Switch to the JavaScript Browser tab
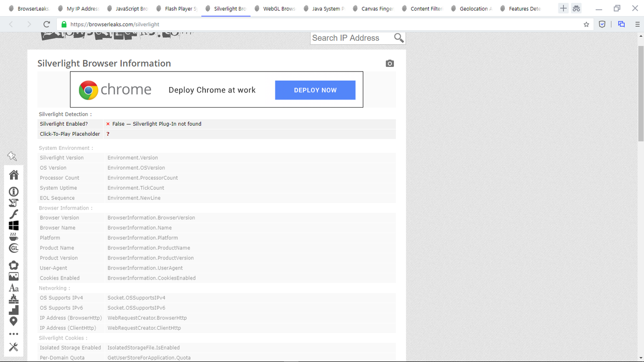This screenshot has width=644, height=362. click(x=127, y=9)
